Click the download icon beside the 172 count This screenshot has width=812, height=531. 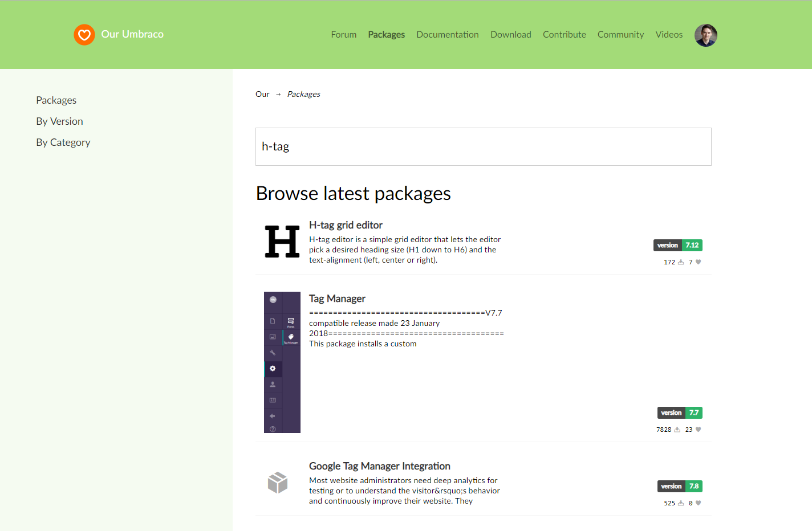click(679, 262)
